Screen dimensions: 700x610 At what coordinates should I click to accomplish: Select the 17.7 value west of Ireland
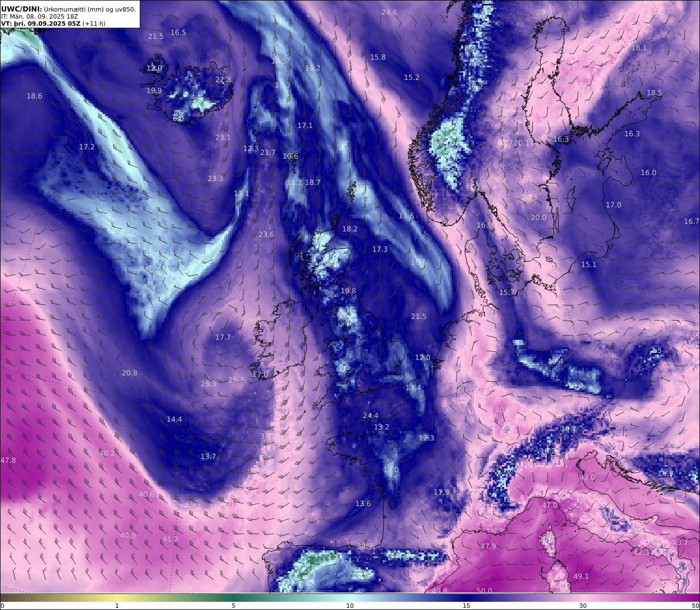click(223, 337)
